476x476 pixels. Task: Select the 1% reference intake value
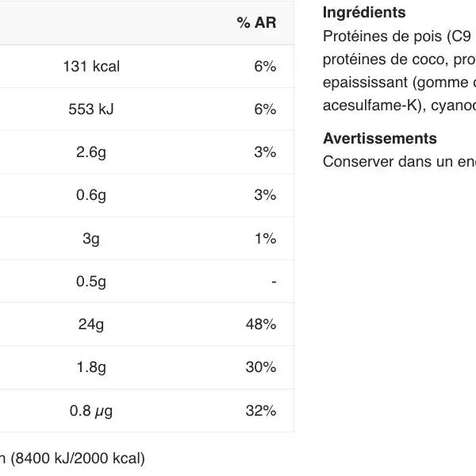tap(265, 239)
